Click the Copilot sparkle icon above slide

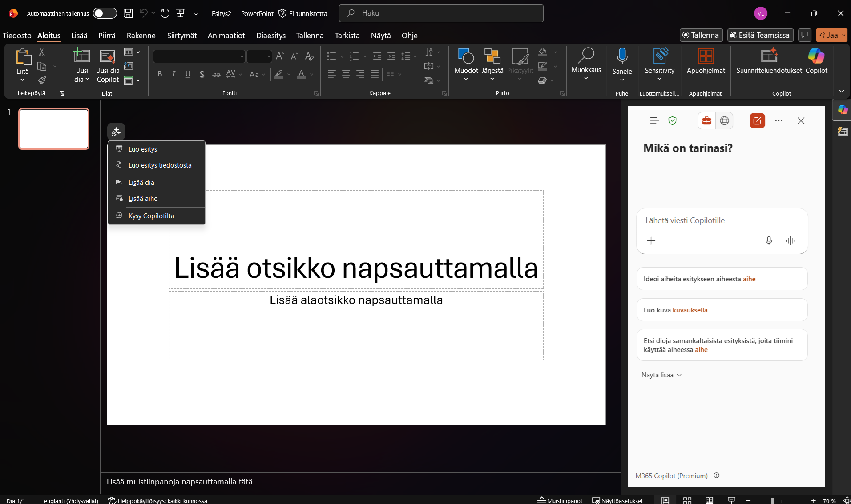tap(116, 132)
